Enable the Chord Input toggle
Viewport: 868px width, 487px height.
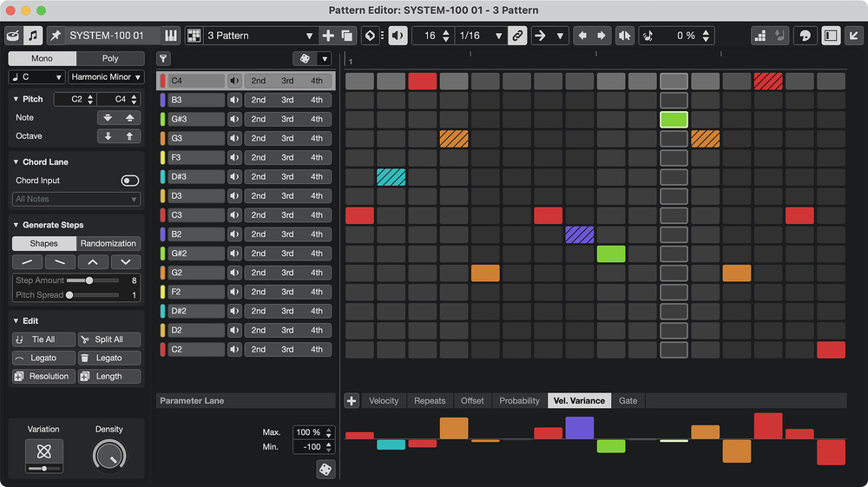pos(130,181)
